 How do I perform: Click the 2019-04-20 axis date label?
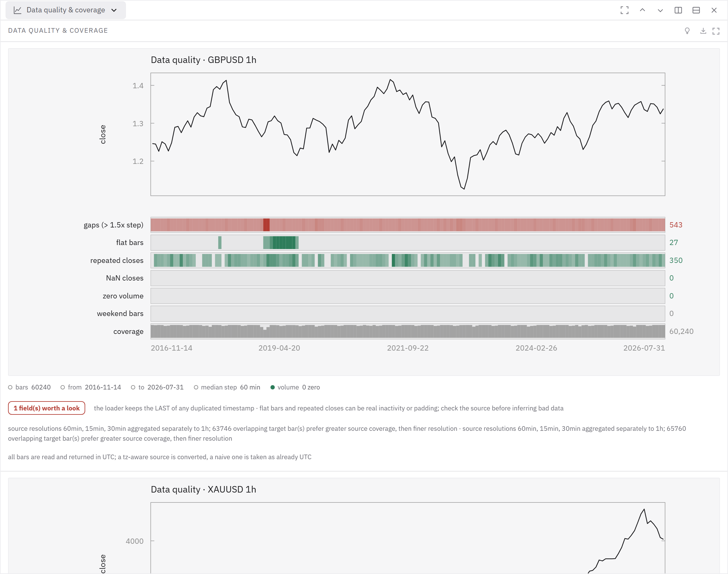click(279, 348)
